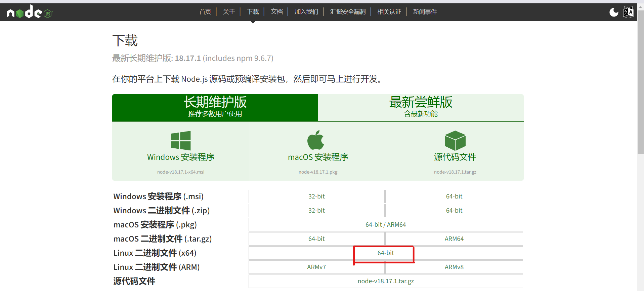Open the 相关认证 navigation item
Image resolution: width=644 pixels, height=291 pixels.
(389, 12)
